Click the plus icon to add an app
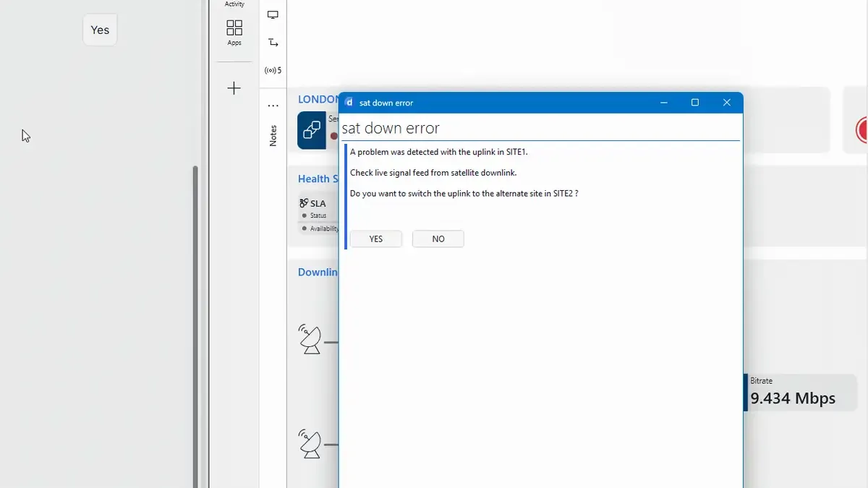Viewport: 868px width, 488px height. pos(234,88)
